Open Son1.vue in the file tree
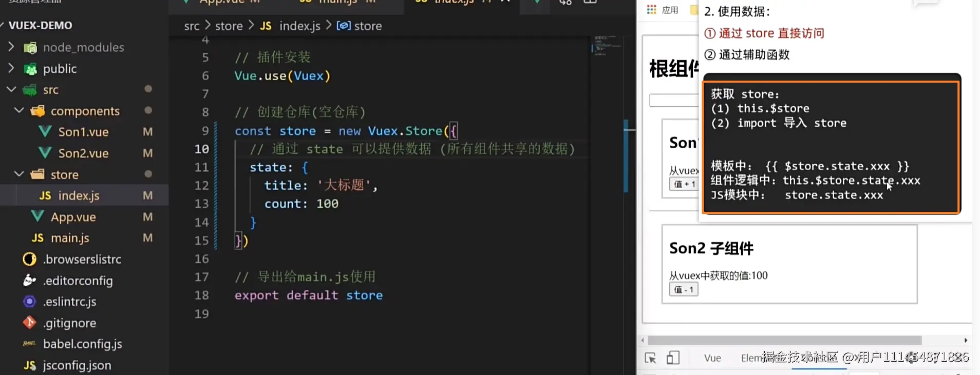Viewport: 980px width, 375px height. pyautogui.click(x=84, y=132)
